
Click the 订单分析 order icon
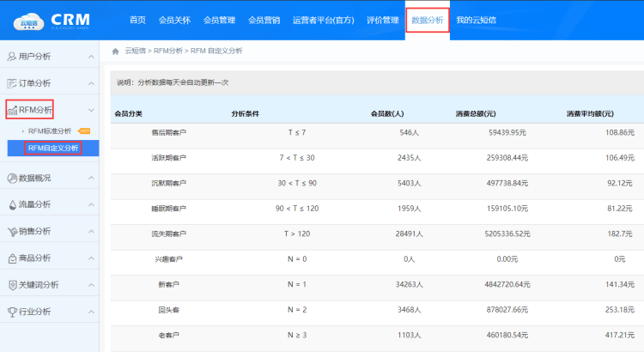11,83
